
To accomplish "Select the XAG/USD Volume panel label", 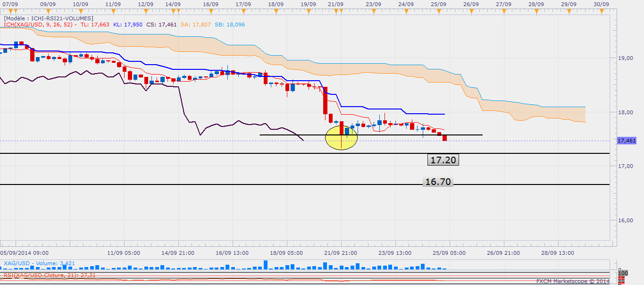I will click(33, 263).
